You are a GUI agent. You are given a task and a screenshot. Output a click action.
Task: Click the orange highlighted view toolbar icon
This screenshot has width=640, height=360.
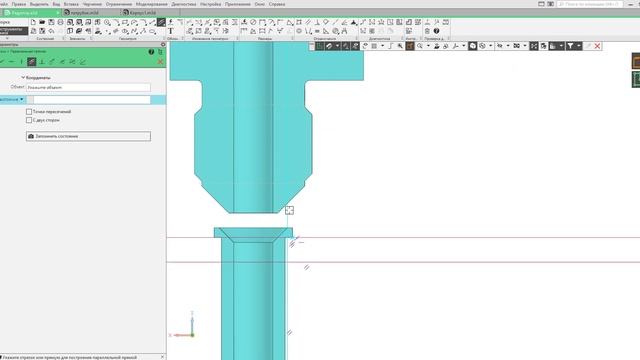point(409,46)
